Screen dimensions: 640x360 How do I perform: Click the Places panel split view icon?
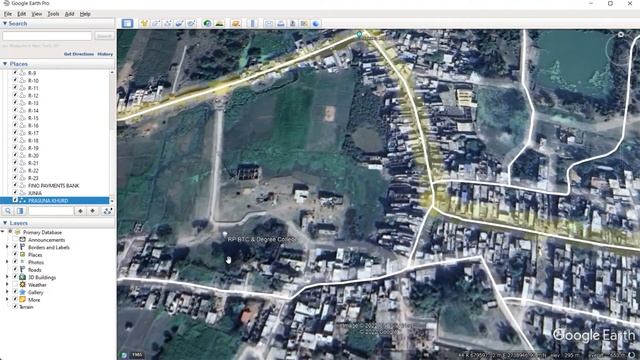point(20,211)
